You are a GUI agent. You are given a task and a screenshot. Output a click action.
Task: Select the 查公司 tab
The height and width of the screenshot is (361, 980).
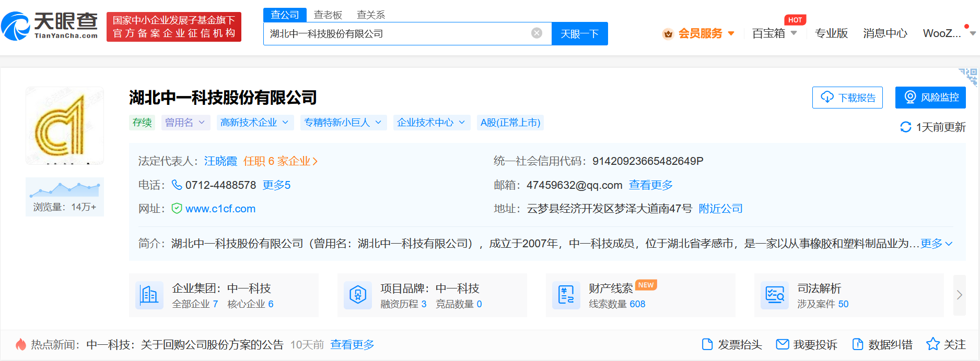285,15
